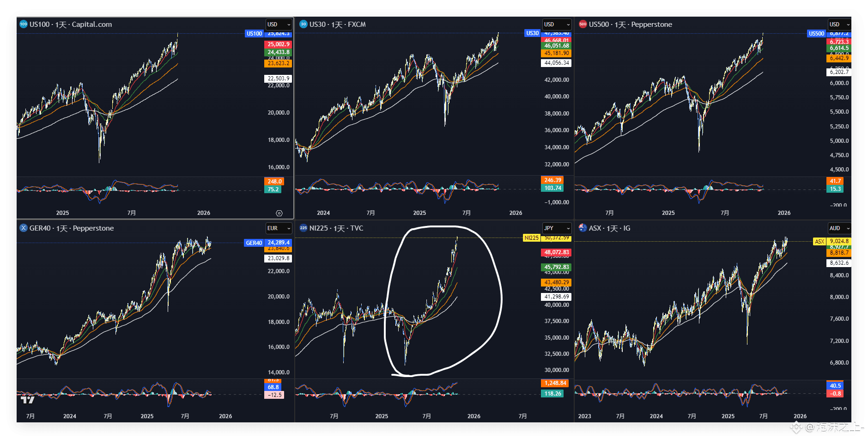Click the orange 1,248.84 indicator value
868x439 pixels.
[555, 383]
